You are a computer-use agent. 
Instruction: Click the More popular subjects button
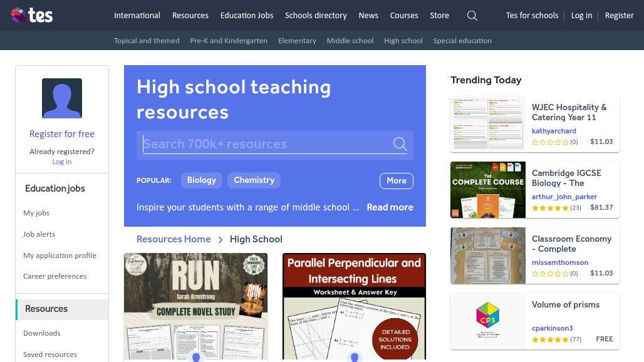click(x=397, y=180)
